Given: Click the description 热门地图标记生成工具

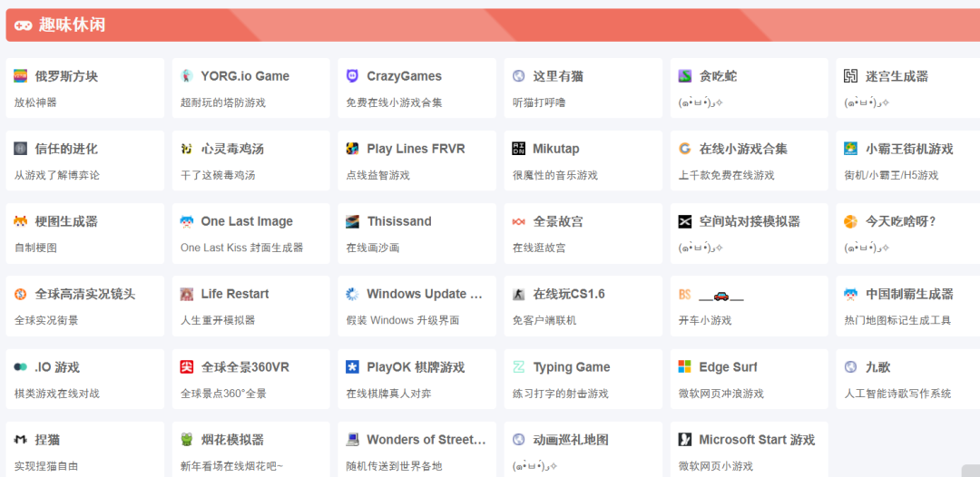Looking at the screenshot, I should point(897,321).
